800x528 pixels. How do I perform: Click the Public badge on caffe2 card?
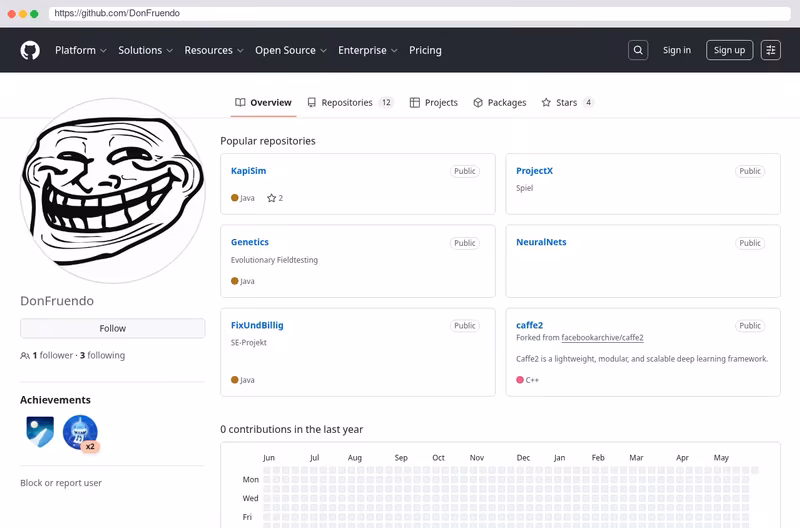click(749, 326)
